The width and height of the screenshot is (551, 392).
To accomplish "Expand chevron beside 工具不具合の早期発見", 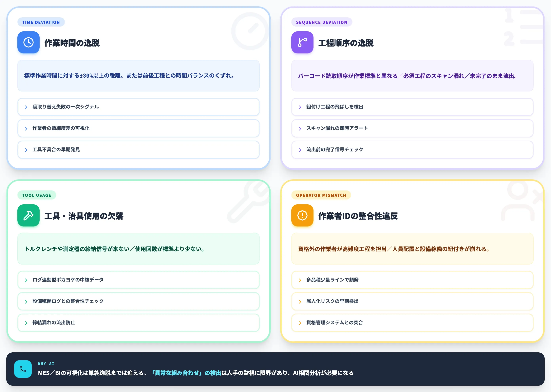I will click(26, 150).
